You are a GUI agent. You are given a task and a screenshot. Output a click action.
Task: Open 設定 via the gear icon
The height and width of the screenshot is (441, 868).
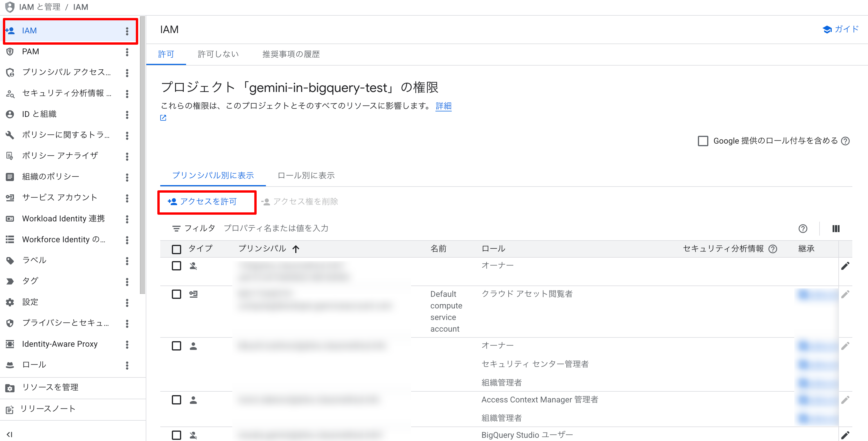[x=10, y=302]
